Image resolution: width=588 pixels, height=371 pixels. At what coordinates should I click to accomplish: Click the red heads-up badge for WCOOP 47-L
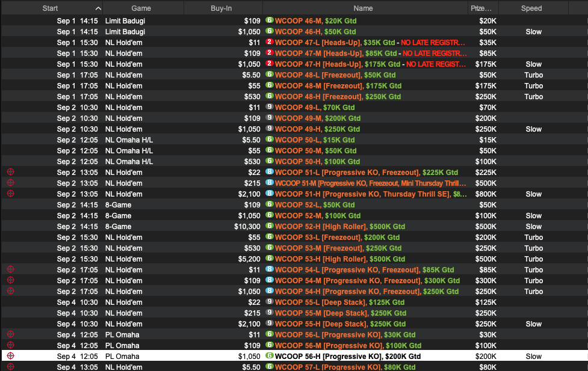[x=269, y=42]
